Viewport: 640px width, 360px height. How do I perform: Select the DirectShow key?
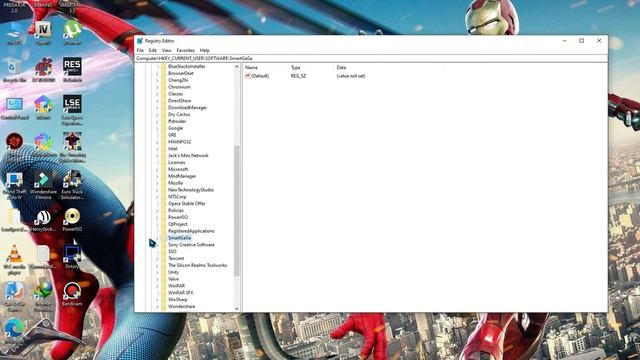click(x=179, y=101)
